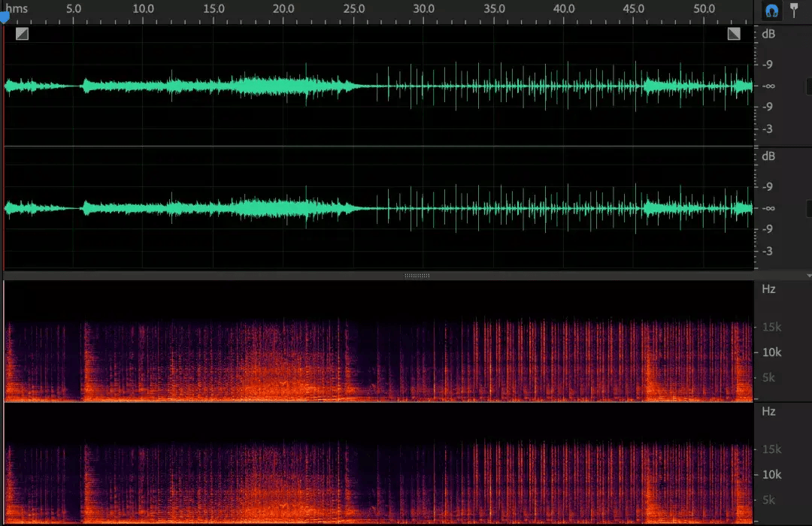
Task: Click the 10.0 mark on the time ruler
Action: pyautogui.click(x=144, y=9)
